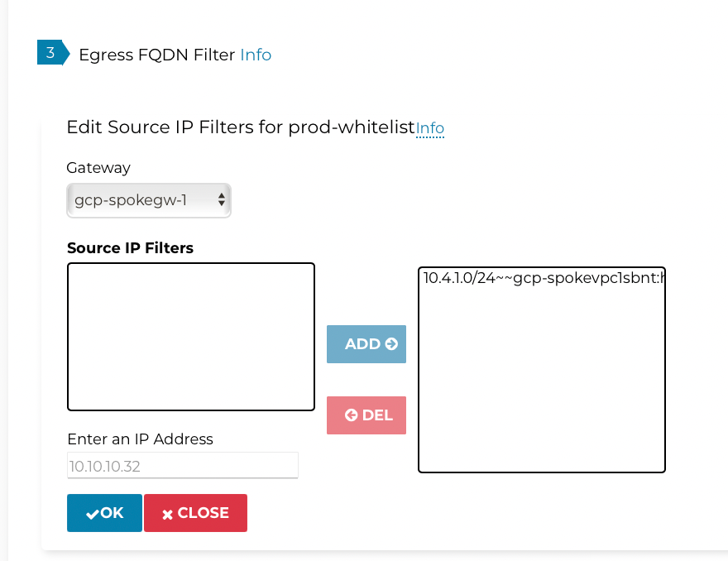Click the left-arrow icon on DEL button
Image resolution: width=728 pixels, height=561 pixels.
[351, 415]
